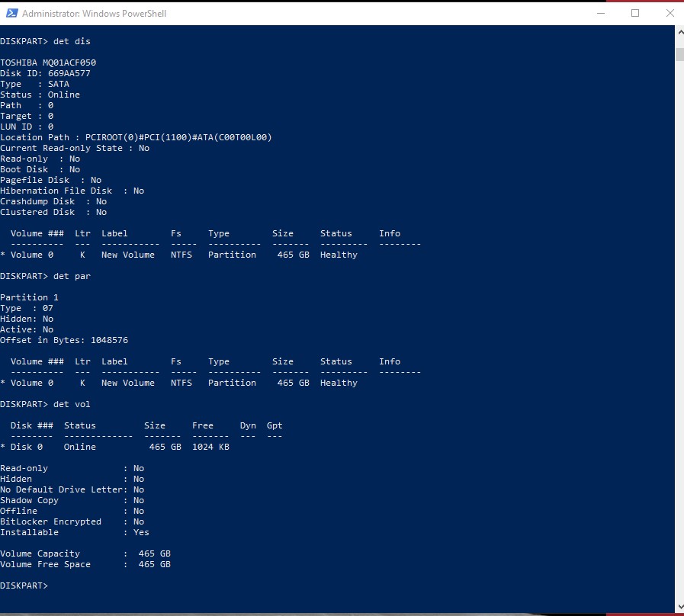
Task: Click the 'det par' command line
Action: (45, 276)
